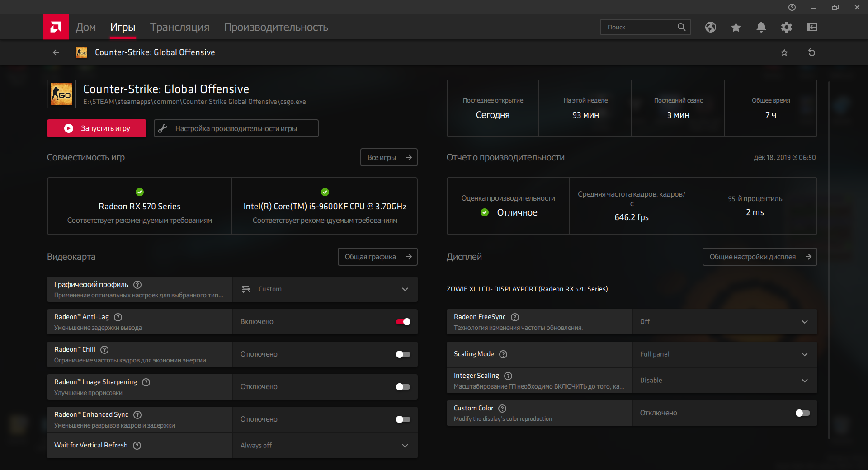This screenshot has height=470, width=868.
Task: Show help for Scaling Mode
Action: click(503, 354)
